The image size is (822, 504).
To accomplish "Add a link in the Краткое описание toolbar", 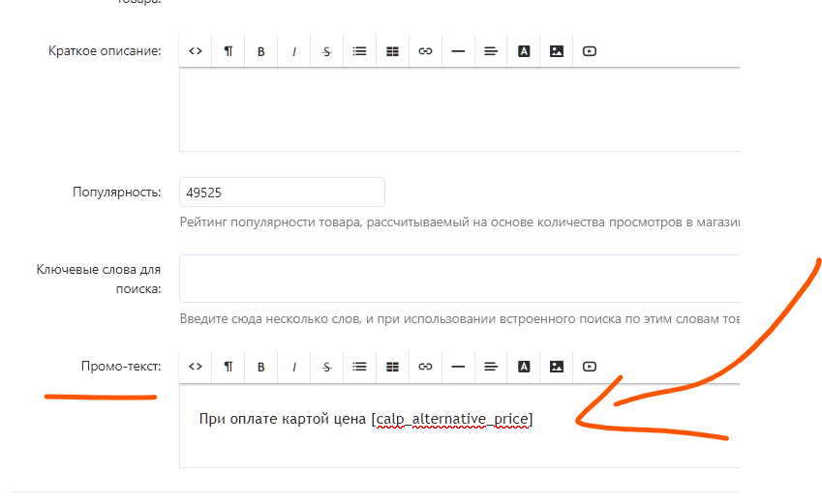I will pyautogui.click(x=425, y=51).
